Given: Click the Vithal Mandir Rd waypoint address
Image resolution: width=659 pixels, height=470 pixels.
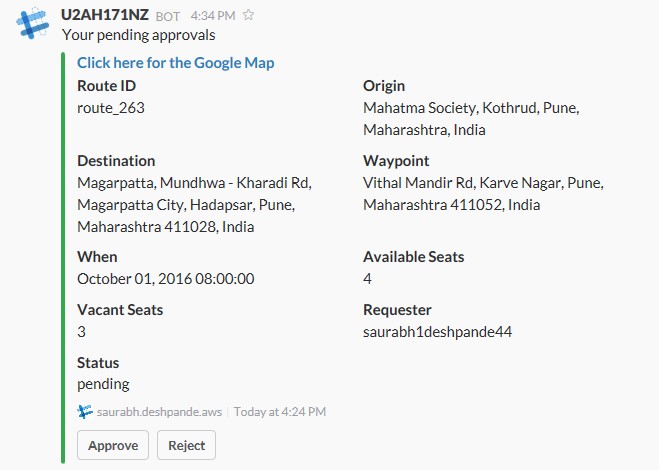Looking at the screenshot, I should pos(483,194).
